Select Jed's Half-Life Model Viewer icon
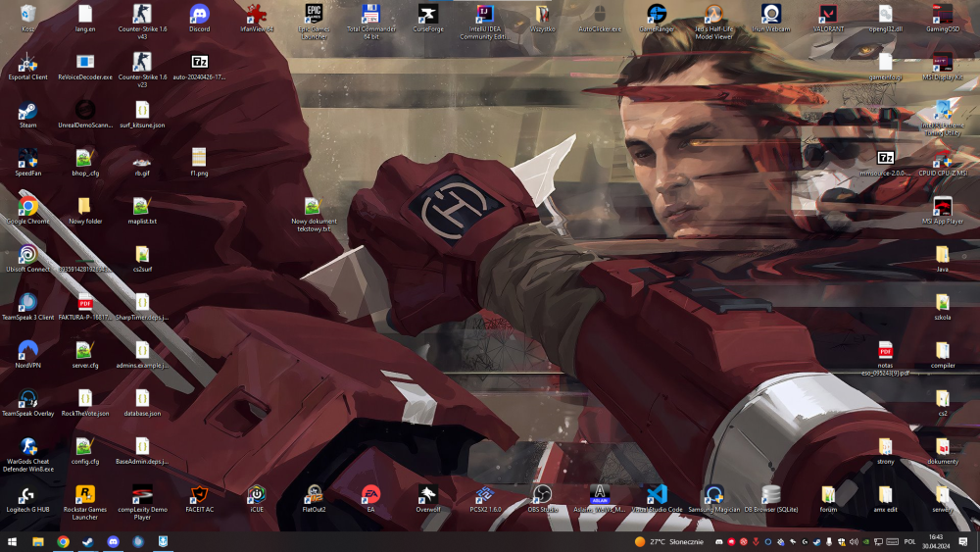 click(x=713, y=22)
